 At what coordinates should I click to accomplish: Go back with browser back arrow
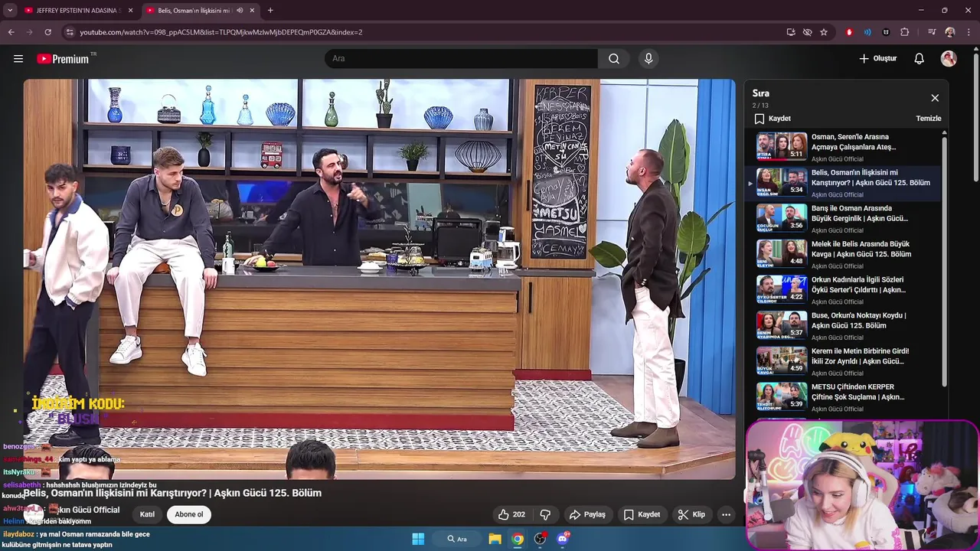coord(11,32)
